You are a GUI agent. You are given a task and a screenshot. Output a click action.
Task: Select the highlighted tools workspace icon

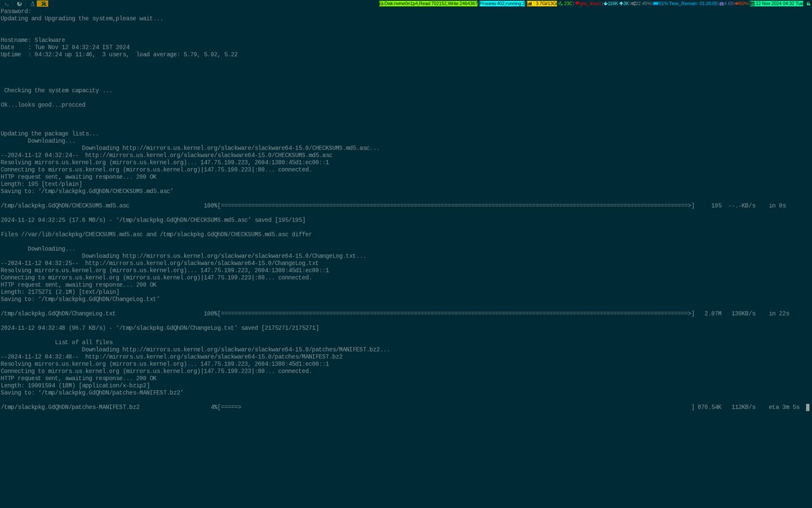click(42, 3)
